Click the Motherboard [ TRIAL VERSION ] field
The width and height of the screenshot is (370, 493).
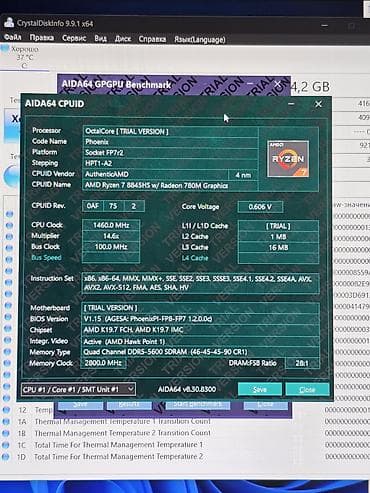point(201,308)
